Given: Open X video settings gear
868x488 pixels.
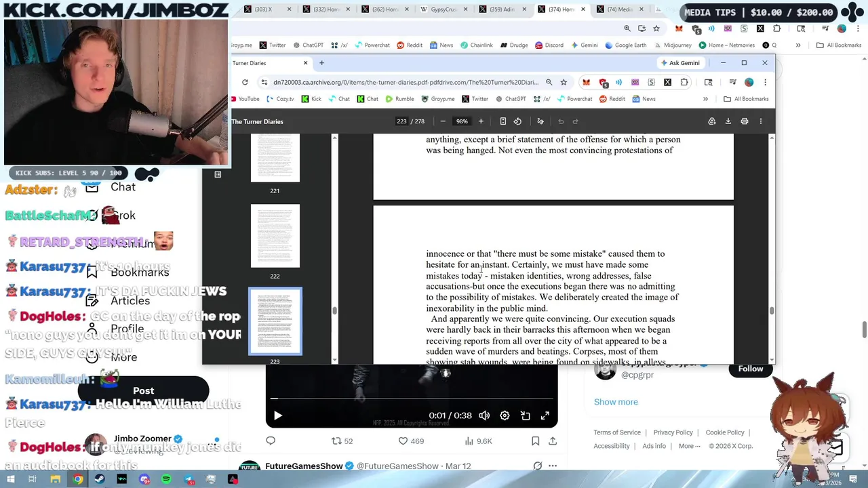Looking at the screenshot, I should click(x=505, y=415).
